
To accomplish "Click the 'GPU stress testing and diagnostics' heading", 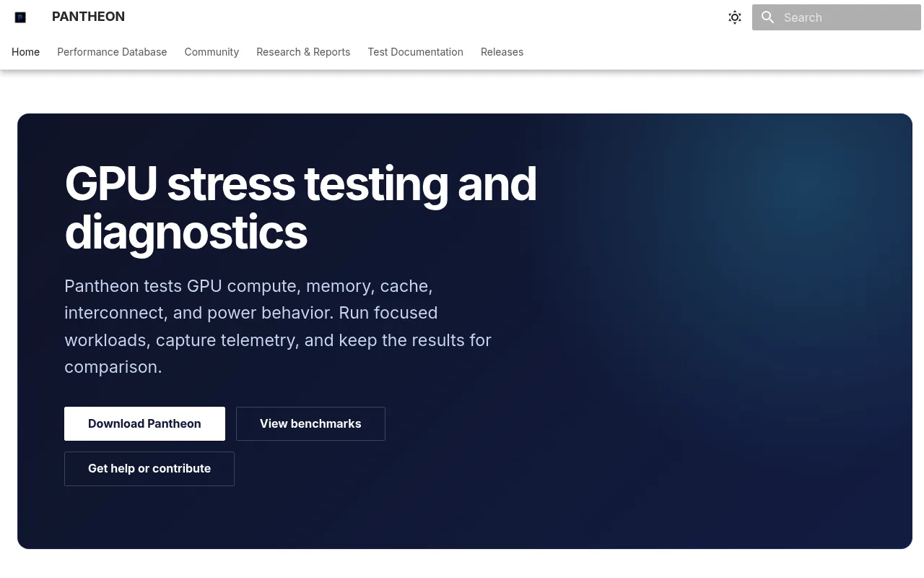I will pos(300,207).
